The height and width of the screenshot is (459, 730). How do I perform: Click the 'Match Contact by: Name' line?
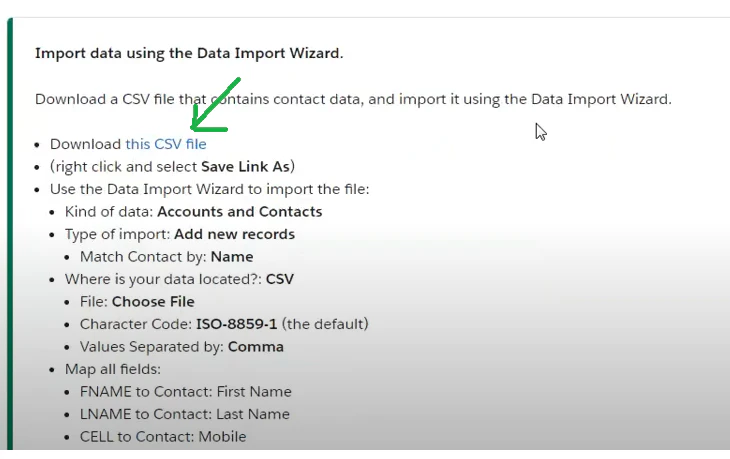coord(167,257)
